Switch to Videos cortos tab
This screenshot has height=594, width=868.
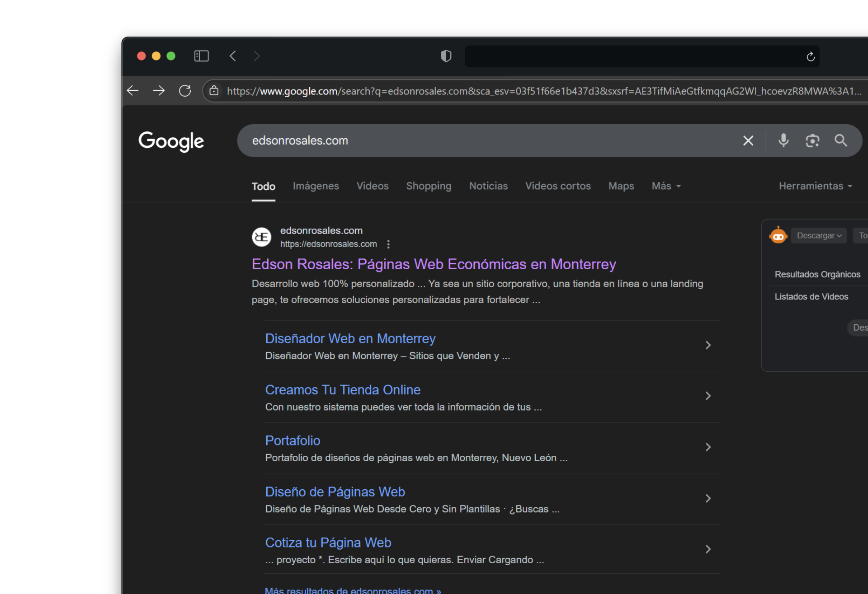pos(558,186)
